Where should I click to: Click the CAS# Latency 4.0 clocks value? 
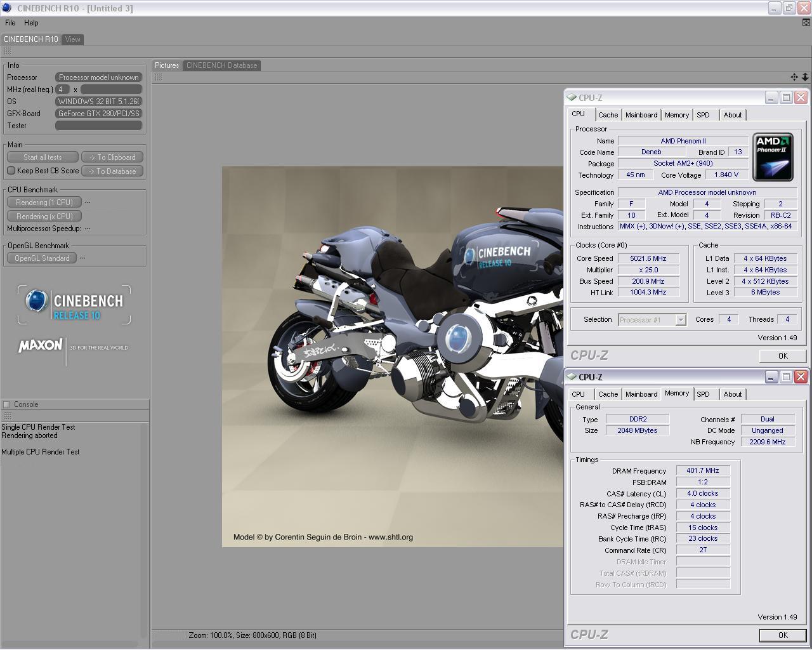[703, 493]
